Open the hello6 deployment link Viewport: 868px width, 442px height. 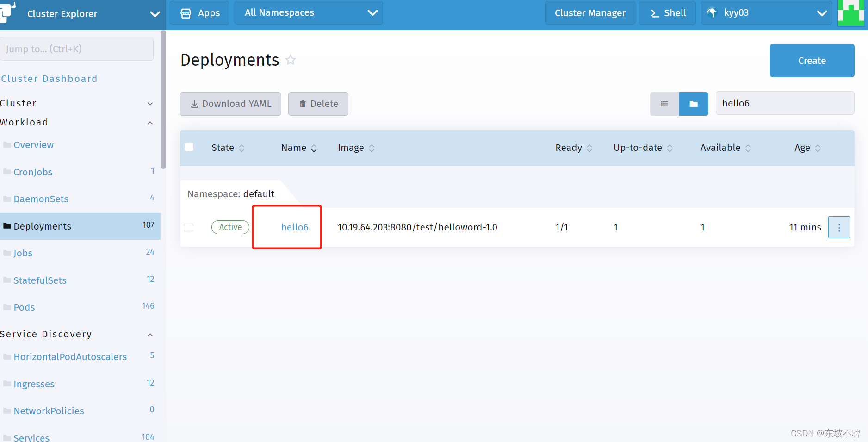[x=295, y=227]
